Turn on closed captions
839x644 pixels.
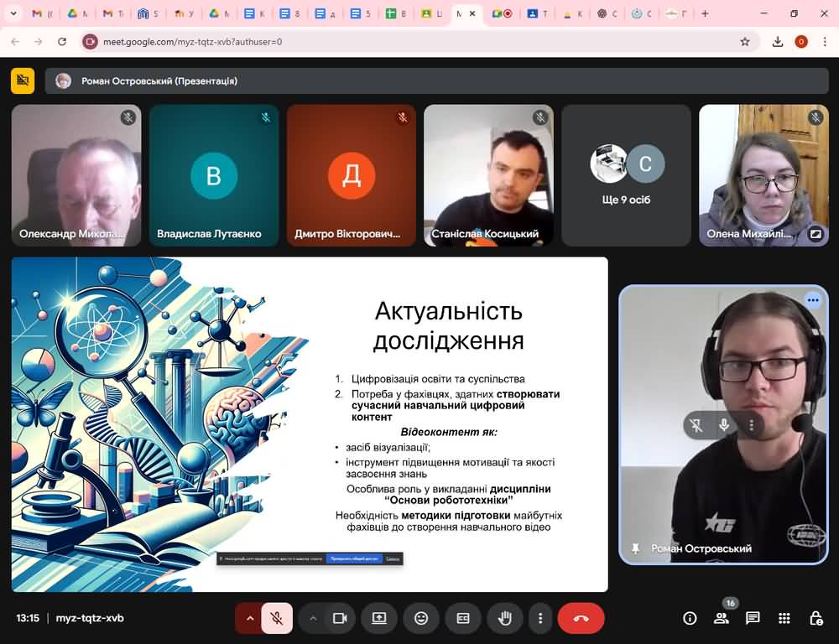pos(463,618)
